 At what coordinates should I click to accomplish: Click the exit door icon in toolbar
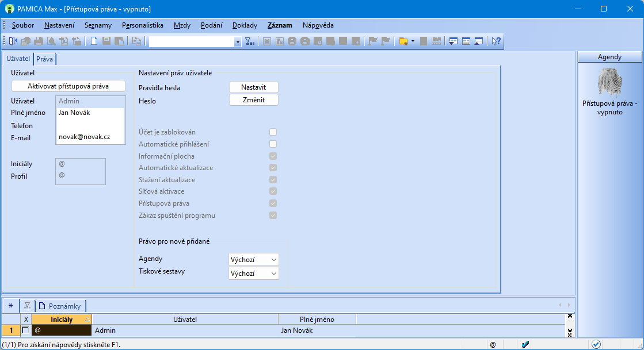(13, 41)
